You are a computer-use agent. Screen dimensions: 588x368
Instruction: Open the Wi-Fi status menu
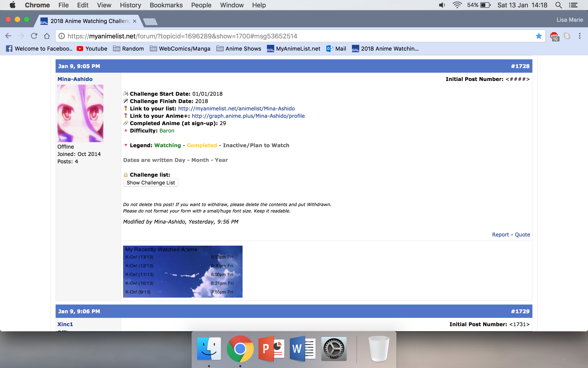click(x=457, y=5)
